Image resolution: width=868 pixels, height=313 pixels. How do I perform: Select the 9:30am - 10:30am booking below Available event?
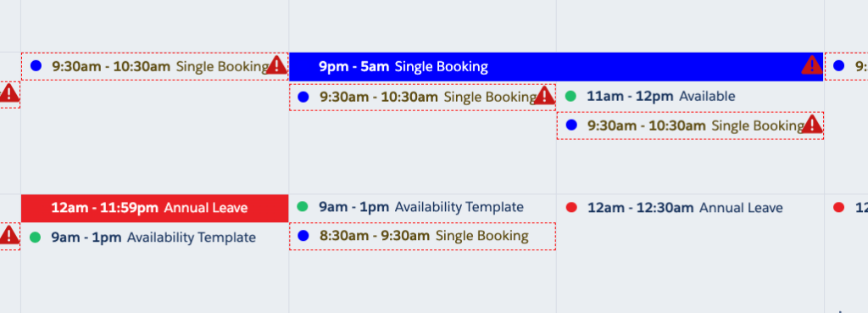pyautogui.click(x=690, y=126)
